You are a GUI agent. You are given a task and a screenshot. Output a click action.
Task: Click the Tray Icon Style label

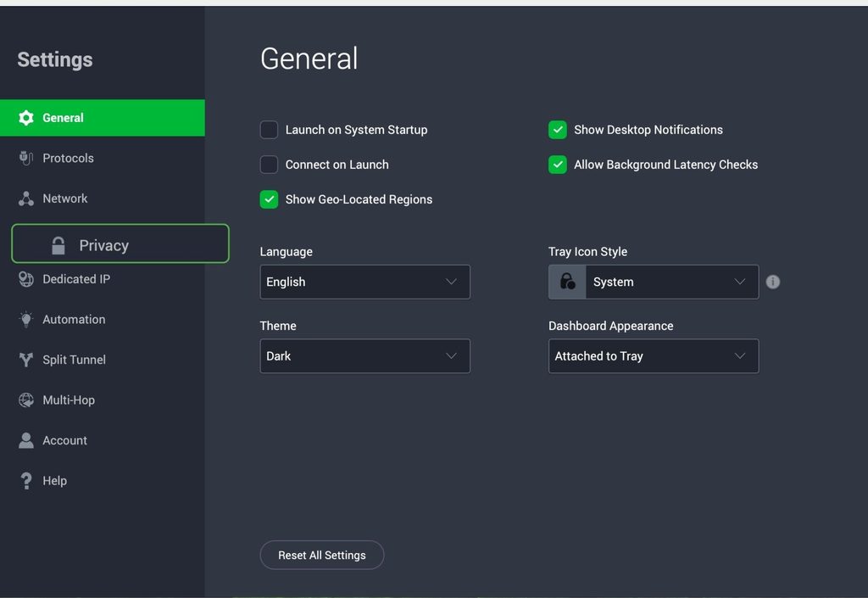click(588, 251)
